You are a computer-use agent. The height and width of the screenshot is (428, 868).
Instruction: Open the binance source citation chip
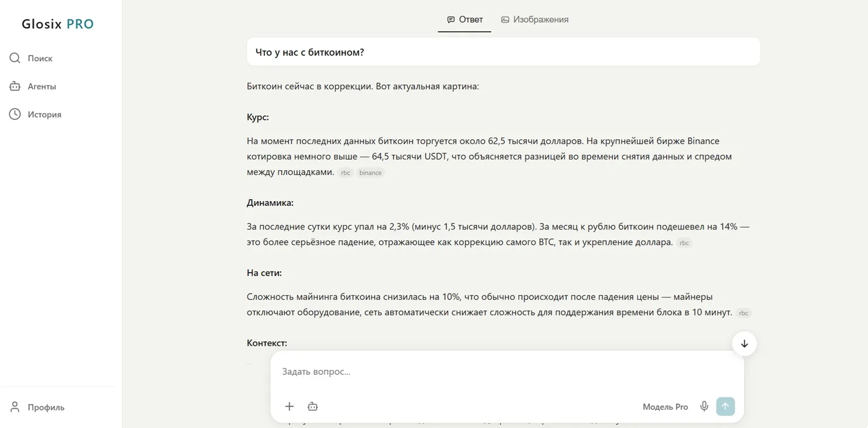point(370,172)
